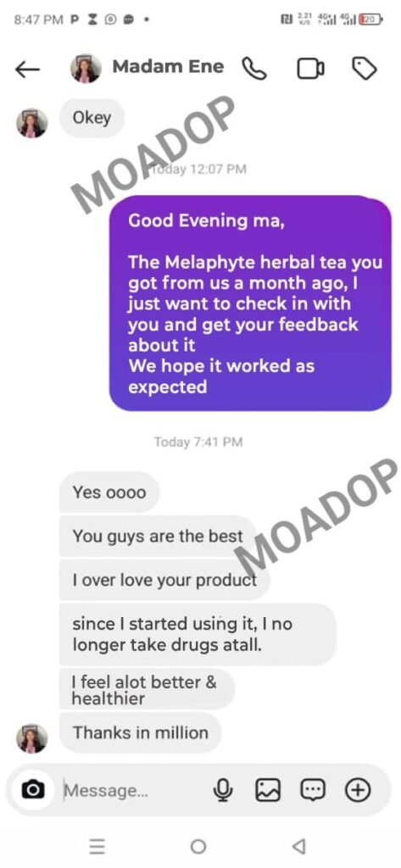Tap the microphone to record voice message
Image resolution: width=401 pixels, height=868 pixels.
tap(223, 790)
